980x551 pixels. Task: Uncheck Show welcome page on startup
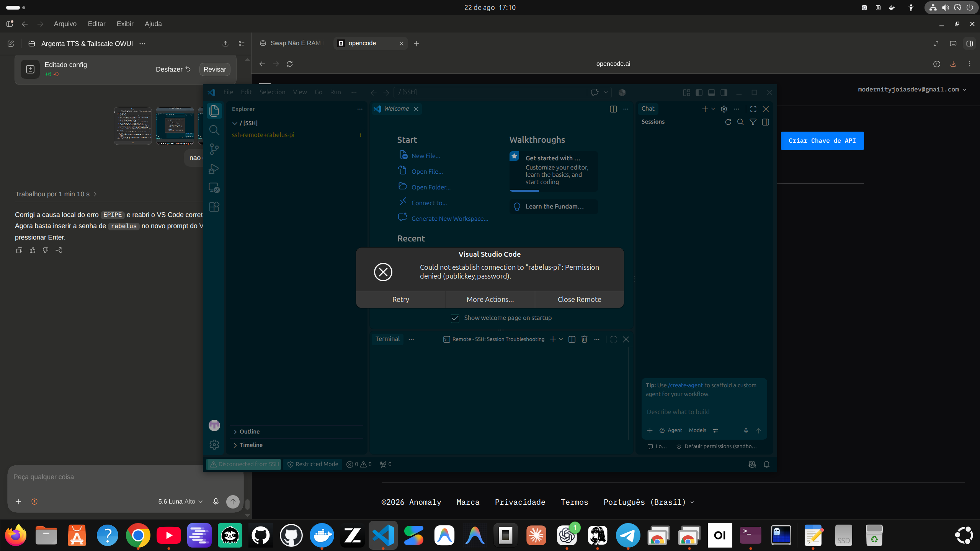[455, 318]
